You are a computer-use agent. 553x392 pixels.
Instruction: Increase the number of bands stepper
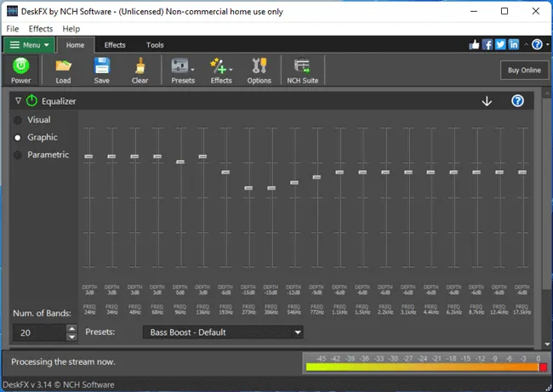(x=72, y=328)
